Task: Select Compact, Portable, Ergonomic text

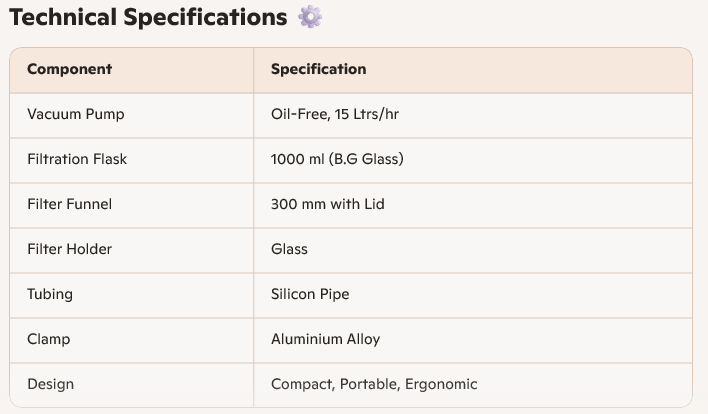Action: click(374, 384)
